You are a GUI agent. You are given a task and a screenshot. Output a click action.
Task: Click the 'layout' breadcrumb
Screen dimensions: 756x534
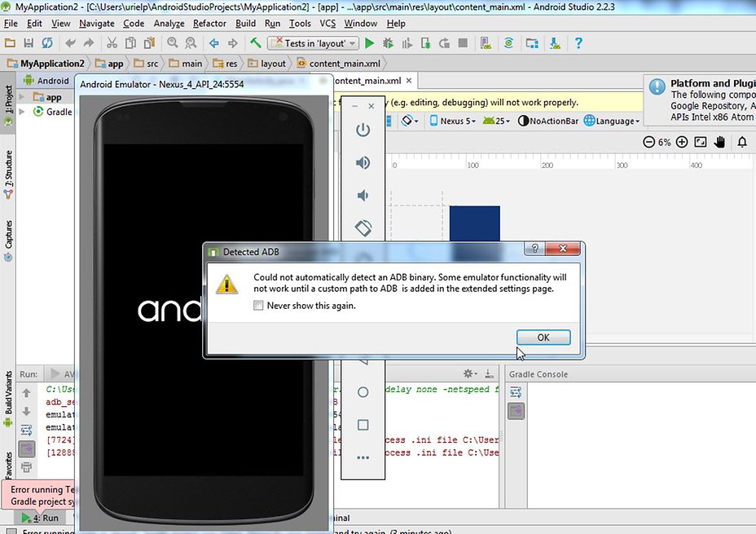click(267, 64)
